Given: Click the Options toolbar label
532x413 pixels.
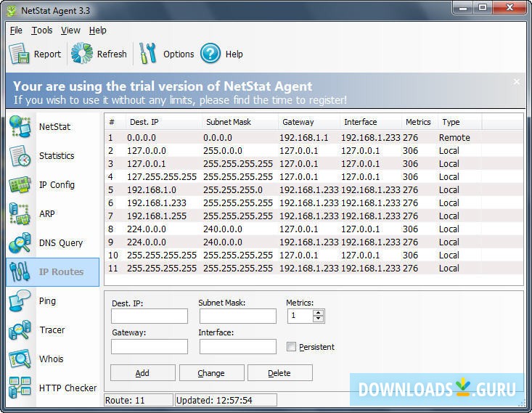Looking at the screenshot, I should [x=179, y=54].
